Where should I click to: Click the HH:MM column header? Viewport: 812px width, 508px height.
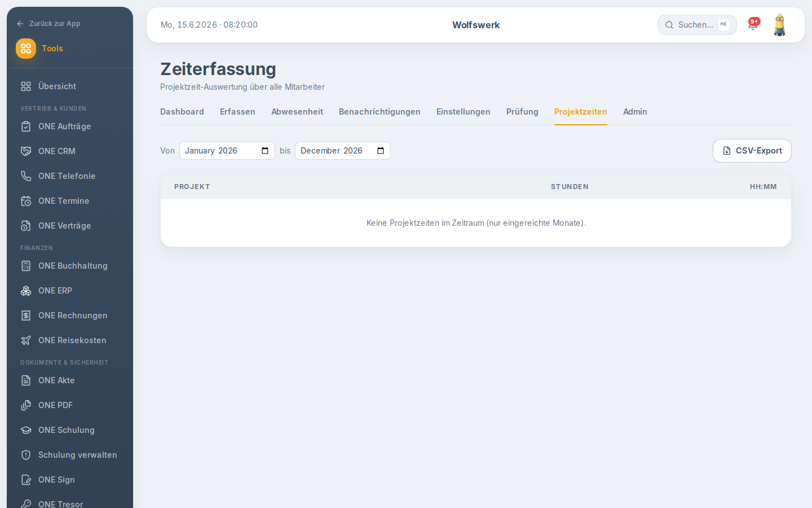click(764, 187)
